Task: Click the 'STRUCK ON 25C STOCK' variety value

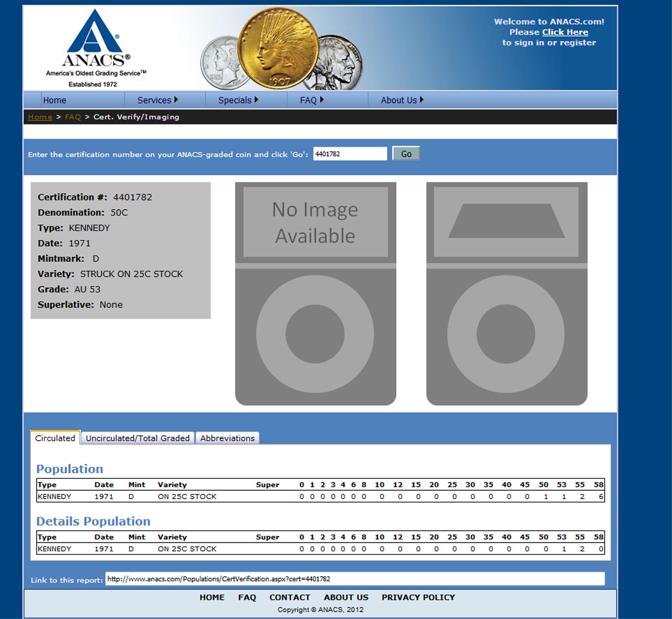Action: (131, 274)
